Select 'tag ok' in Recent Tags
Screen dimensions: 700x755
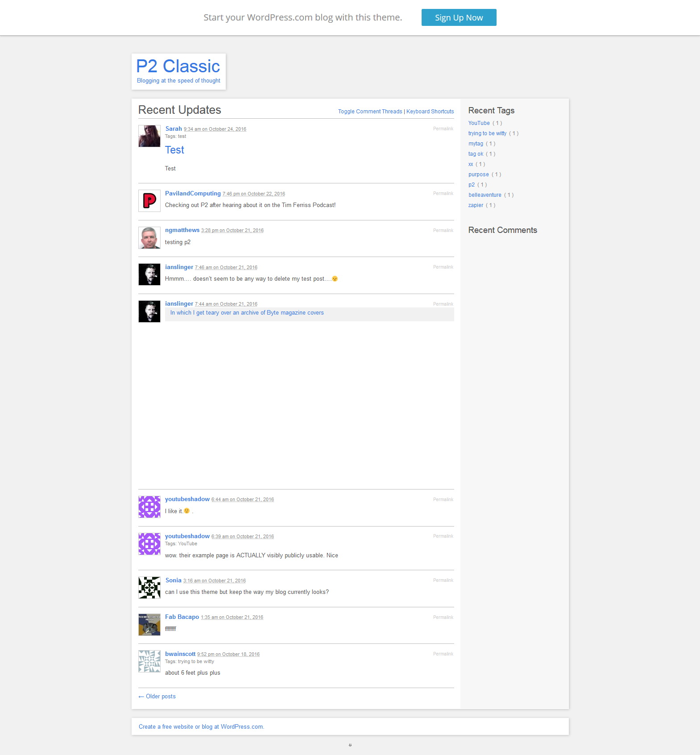476,154
